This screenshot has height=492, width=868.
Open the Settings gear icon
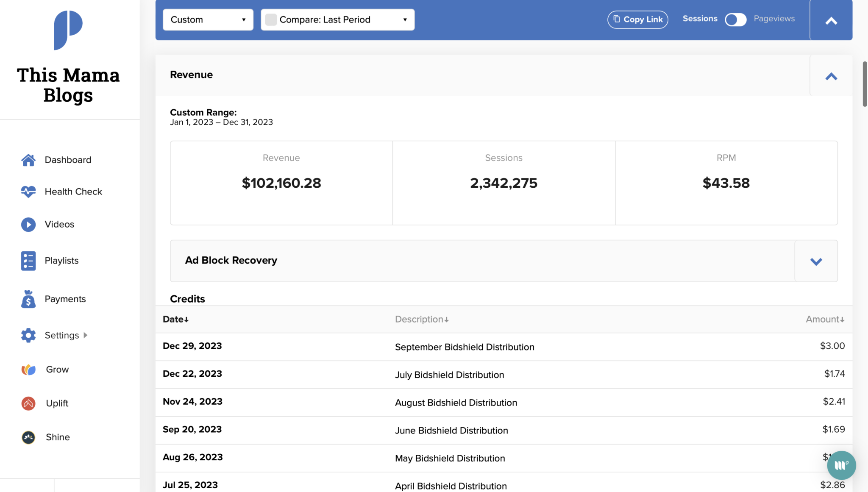point(28,335)
